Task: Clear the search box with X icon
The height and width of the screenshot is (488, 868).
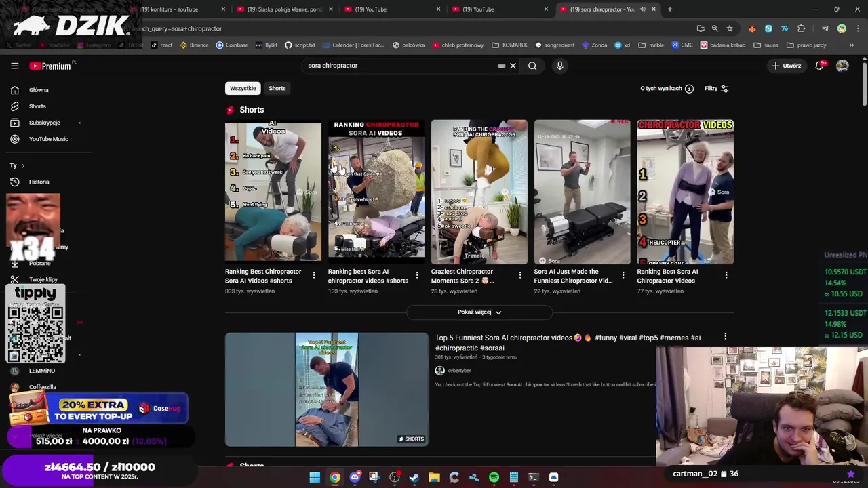Action: point(513,66)
